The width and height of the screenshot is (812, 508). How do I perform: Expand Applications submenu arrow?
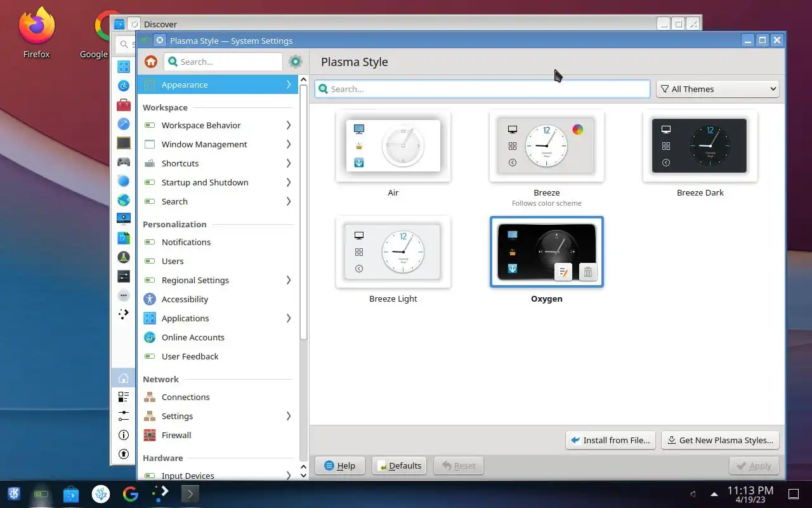[289, 318]
